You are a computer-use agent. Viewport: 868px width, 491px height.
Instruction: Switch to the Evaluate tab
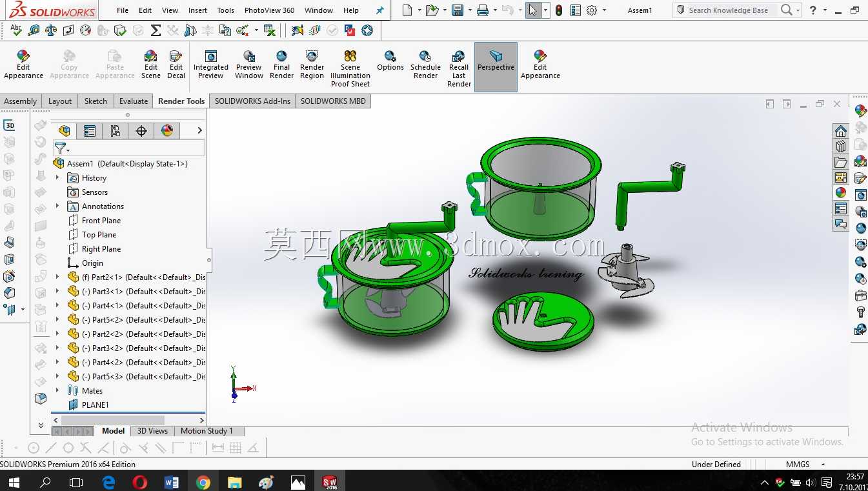[134, 101]
